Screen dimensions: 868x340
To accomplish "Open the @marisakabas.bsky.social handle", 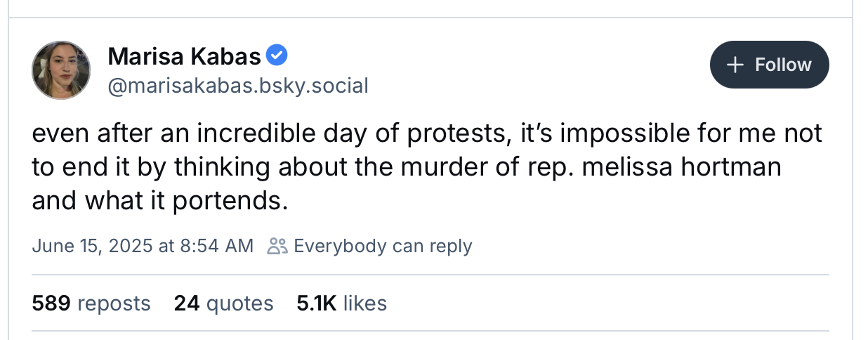I will pyautogui.click(x=237, y=86).
